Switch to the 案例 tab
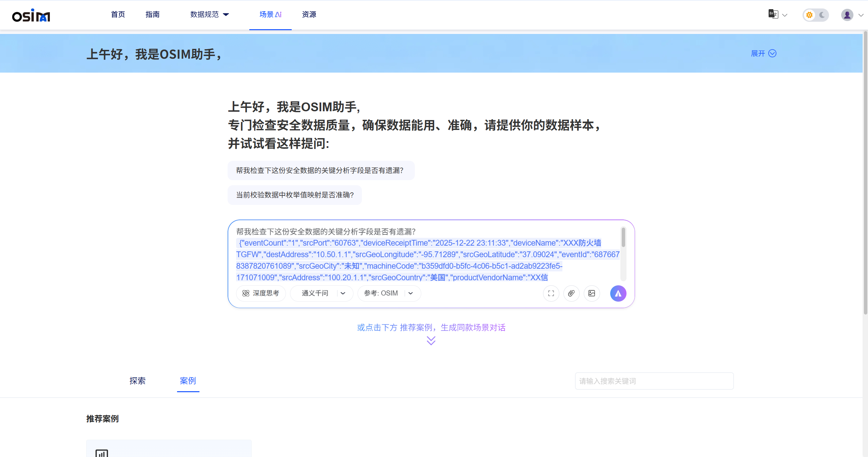 [x=188, y=381]
